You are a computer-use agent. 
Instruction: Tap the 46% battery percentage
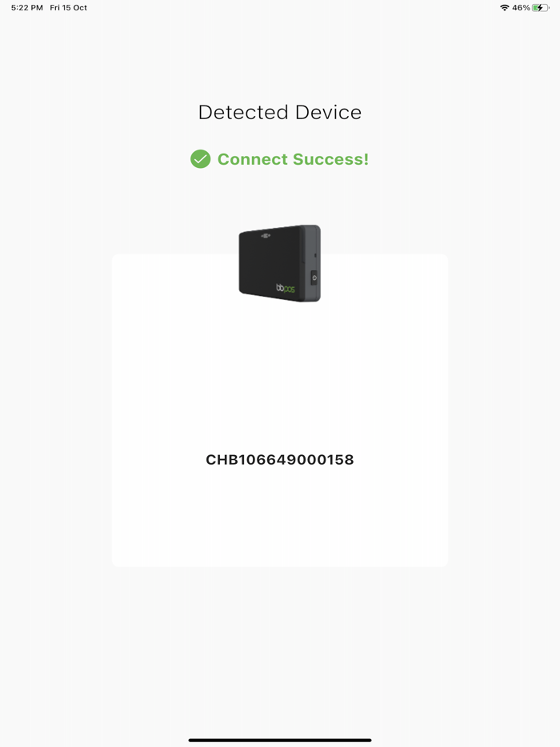[521, 8]
